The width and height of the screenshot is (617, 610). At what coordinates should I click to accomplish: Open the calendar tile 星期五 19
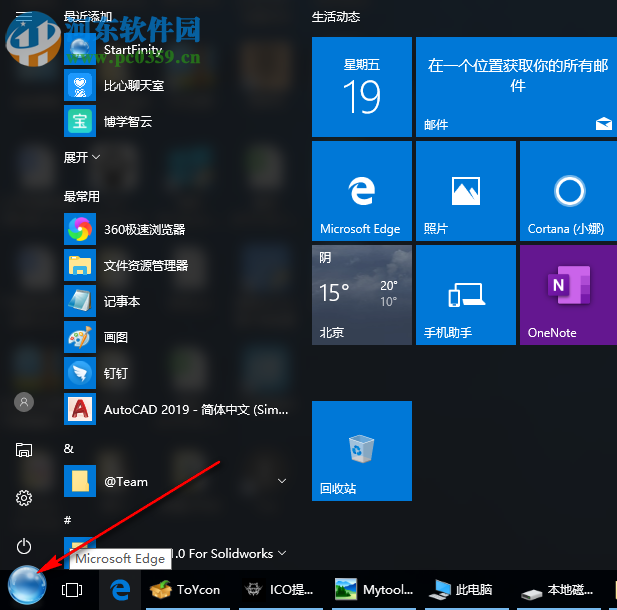[362, 87]
